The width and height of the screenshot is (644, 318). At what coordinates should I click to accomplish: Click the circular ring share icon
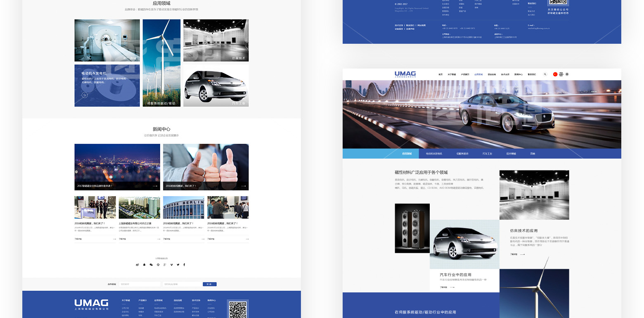(158, 265)
